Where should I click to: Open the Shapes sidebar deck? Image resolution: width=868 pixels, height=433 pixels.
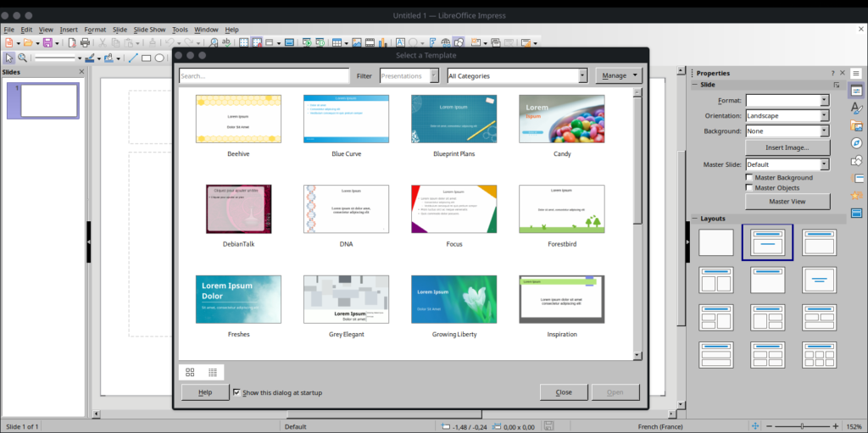pyautogui.click(x=856, y=160)
